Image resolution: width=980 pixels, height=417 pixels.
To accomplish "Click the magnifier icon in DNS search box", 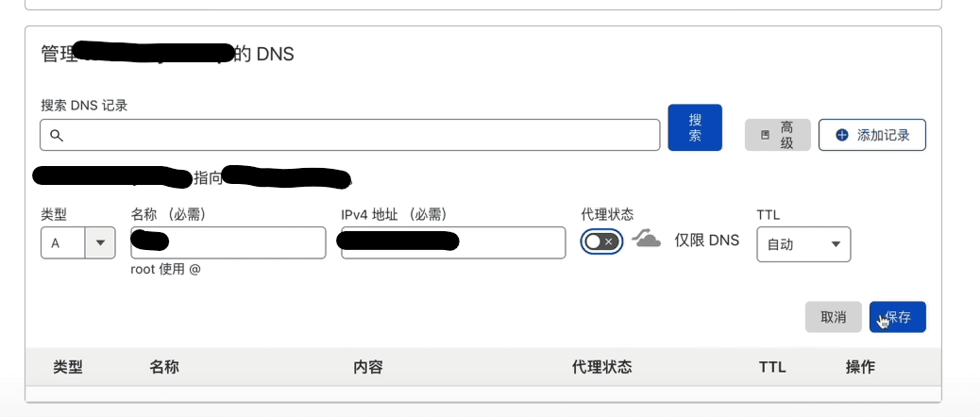I will [57, 136].
